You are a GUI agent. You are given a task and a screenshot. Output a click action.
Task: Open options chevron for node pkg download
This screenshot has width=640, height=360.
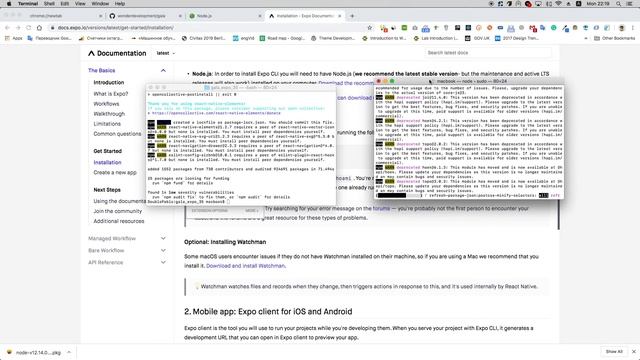click(x=69, y=352)
